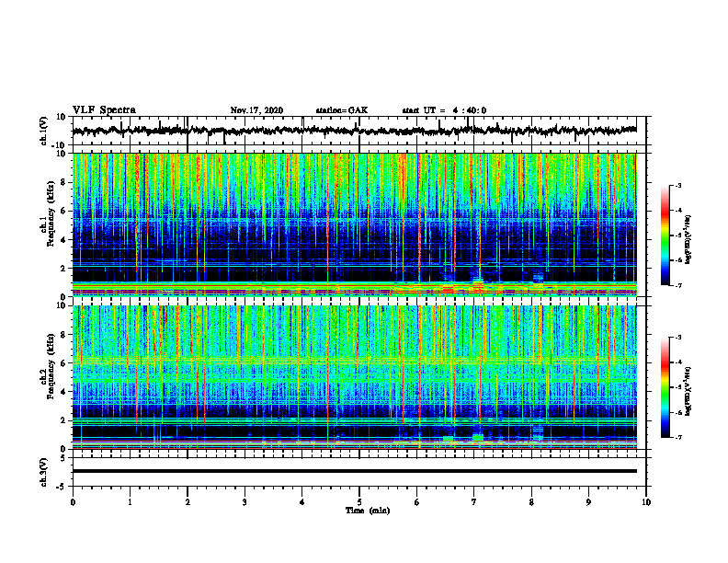728x563 pixels.
Task: Click inside the ch.1 spectrogram panel
Action: click(354, 224)
